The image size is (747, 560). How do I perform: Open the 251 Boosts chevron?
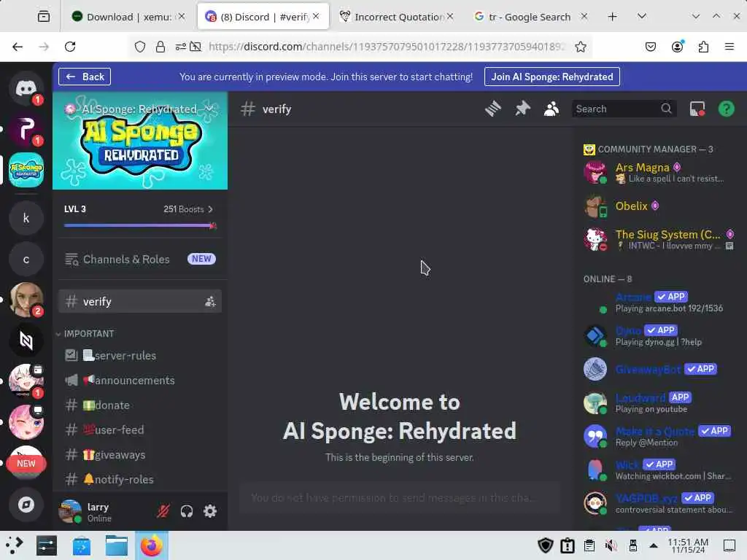tap(211, 209)
